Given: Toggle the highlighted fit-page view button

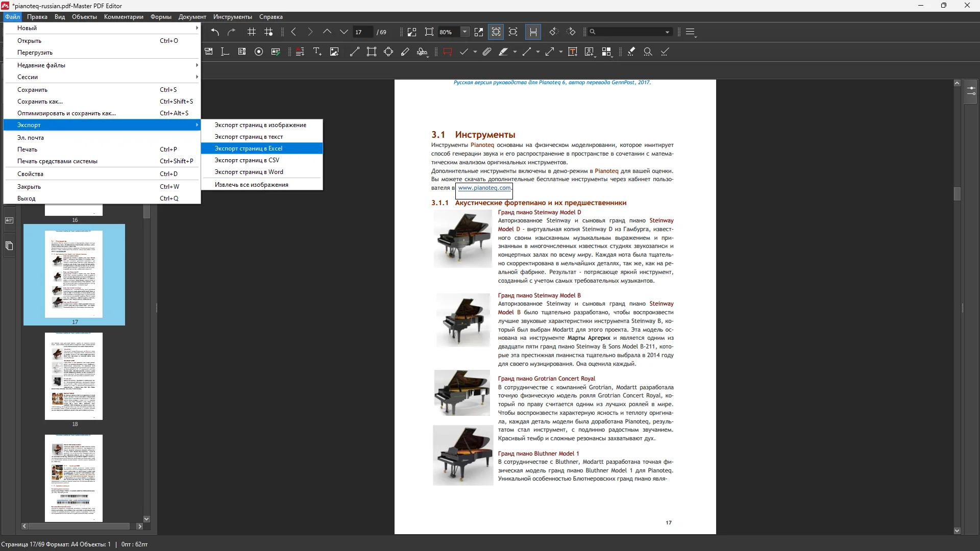Looking at the screenshot, I should tap(496, 32).
